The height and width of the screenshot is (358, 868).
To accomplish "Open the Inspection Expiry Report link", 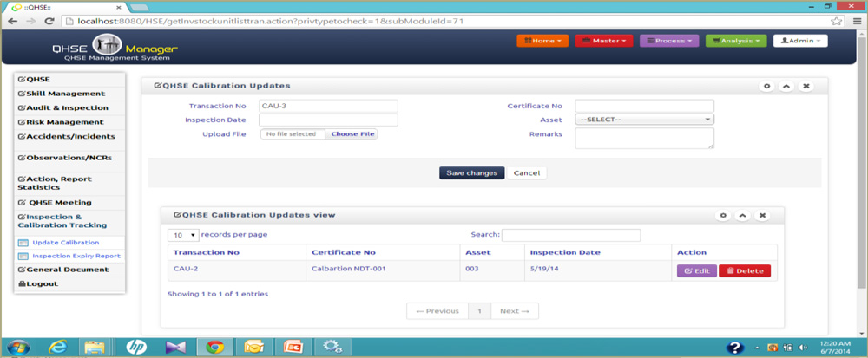I will click(76, 256).
